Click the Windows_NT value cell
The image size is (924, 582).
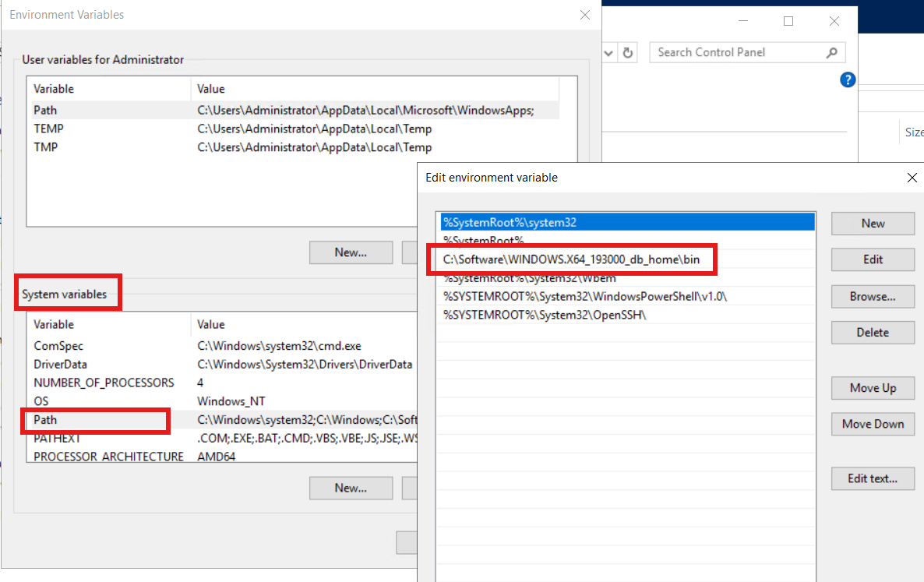(x=231, y=401)
